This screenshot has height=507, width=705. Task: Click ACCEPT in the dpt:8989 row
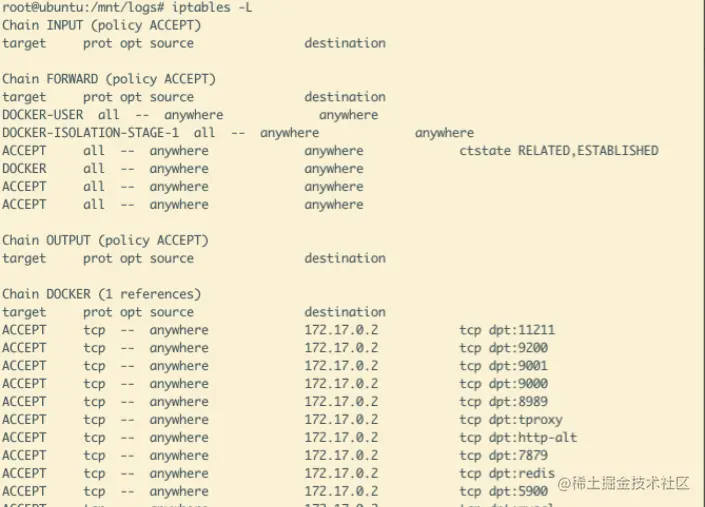tap(24, 402)
